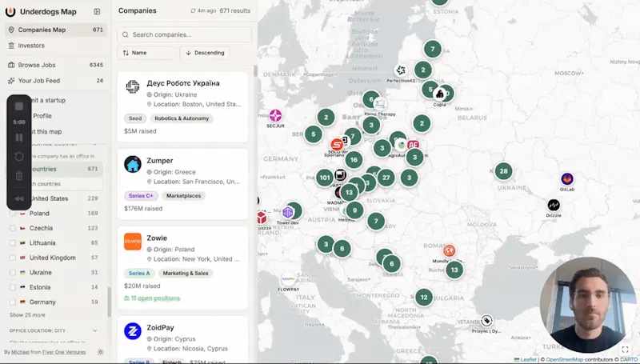This screenshot has height=364, width=640.
Task: Open the OpenStreetMap attribution link
Action: (565, 359)
